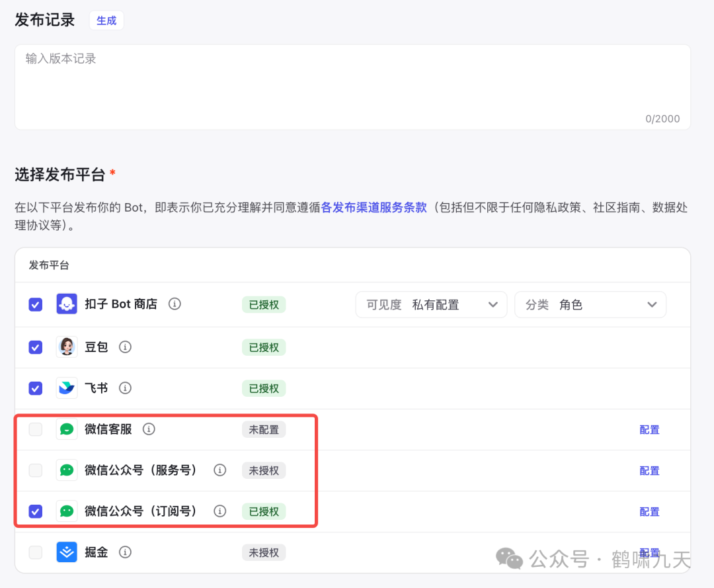
Task: Click 未授权 badge in 服务号 row
Action: (x=264, y=470)
